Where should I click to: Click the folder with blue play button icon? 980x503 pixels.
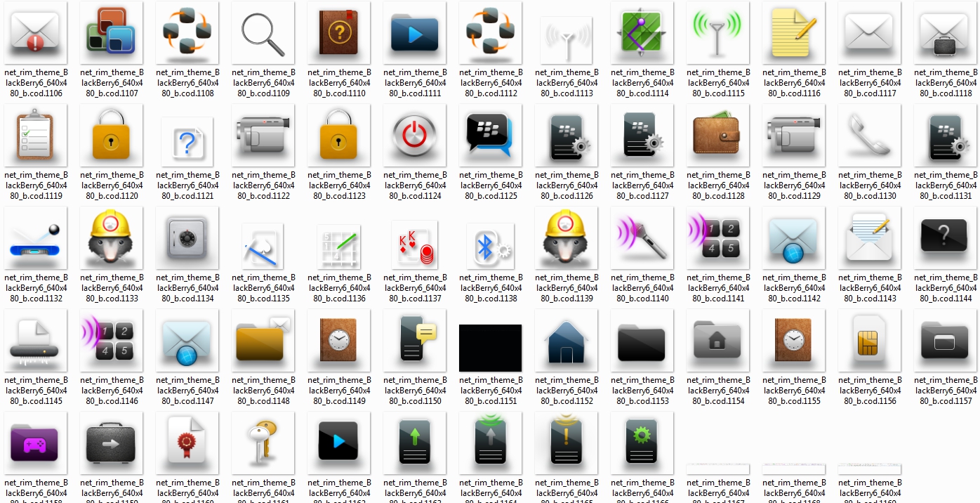[415, 32]
